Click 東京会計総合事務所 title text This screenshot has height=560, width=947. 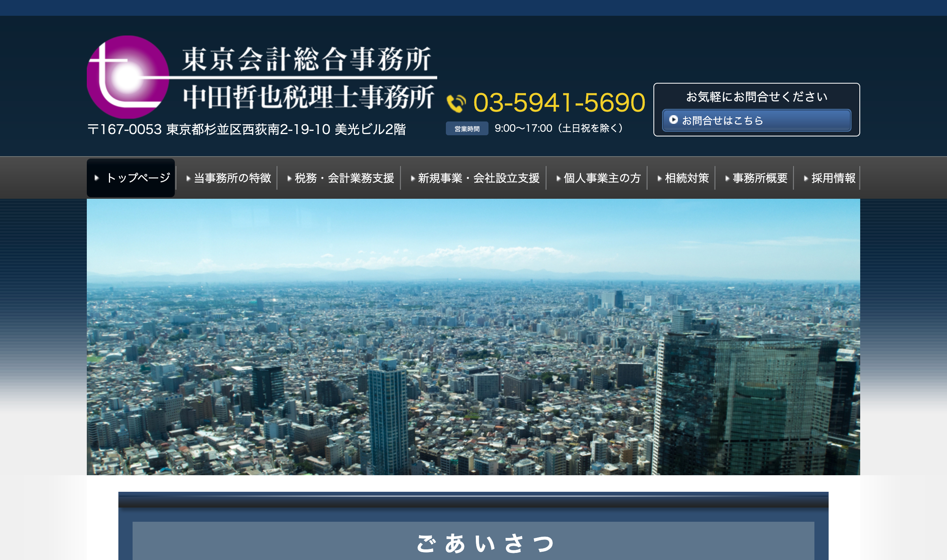pos(306,59)
